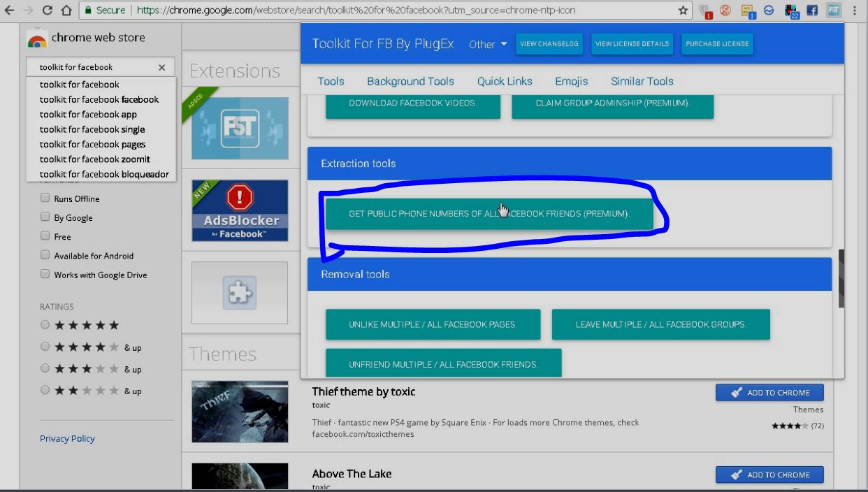This screenshot has height=492, width=868.
Task: Choose suggestion 'toolkit for facebook app'
Action: click(101, 115)
